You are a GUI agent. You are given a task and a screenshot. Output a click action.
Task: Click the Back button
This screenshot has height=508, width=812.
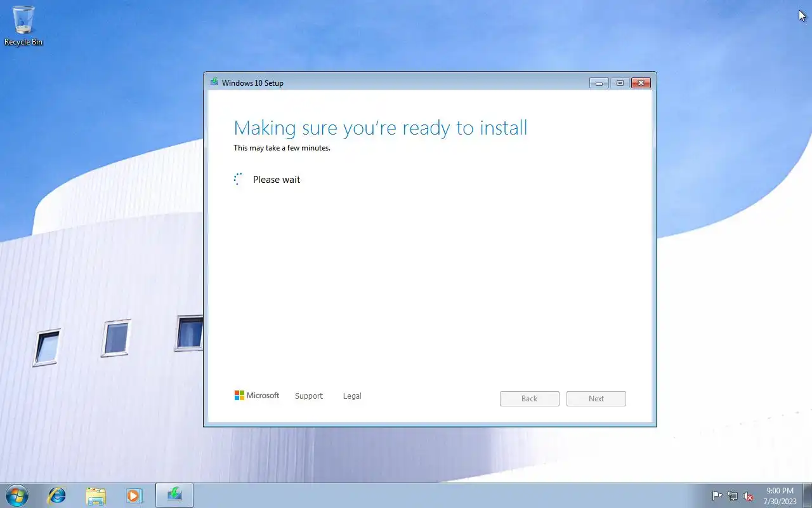click(x=530, y=399)
